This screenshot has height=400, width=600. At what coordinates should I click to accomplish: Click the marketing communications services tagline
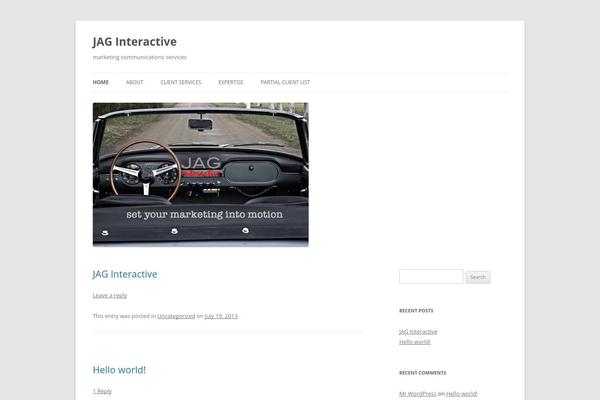click(x=139, y=57)
